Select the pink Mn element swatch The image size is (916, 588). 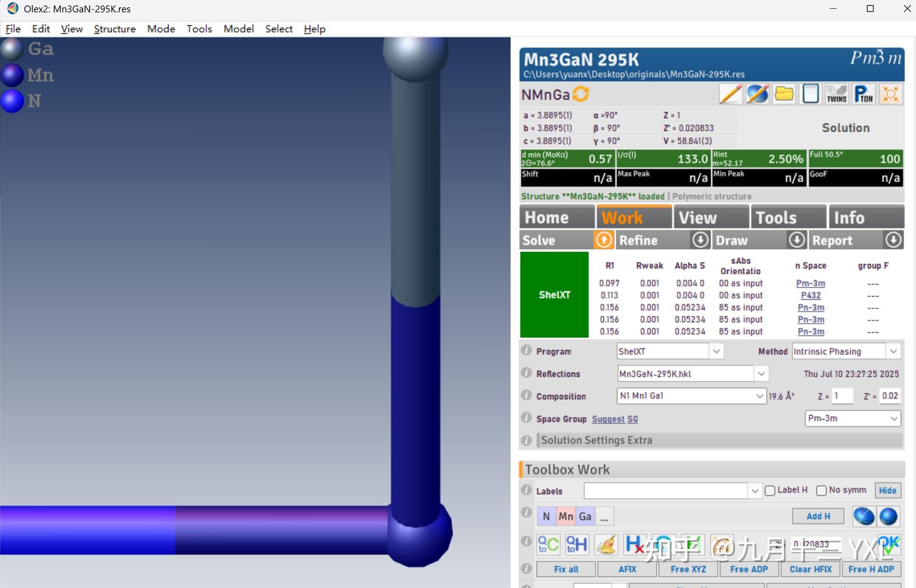pos(565,516)
